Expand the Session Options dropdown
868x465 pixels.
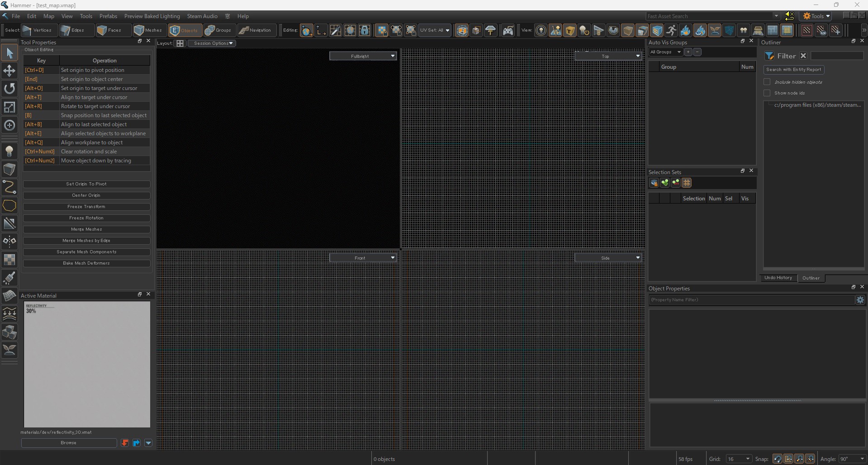click(213, 43)
